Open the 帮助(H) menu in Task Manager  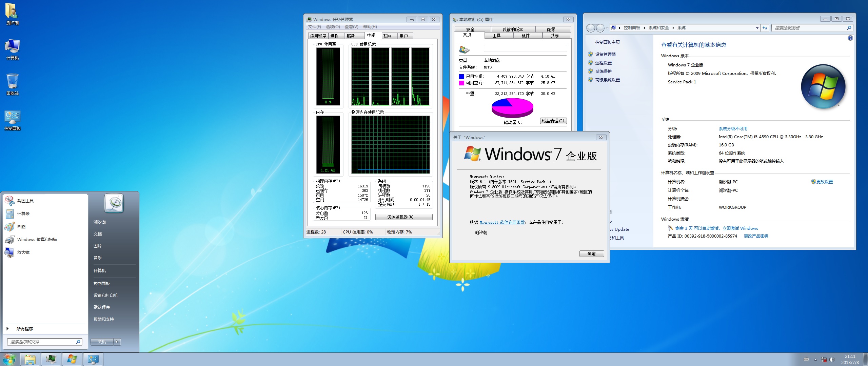point(370,27)
